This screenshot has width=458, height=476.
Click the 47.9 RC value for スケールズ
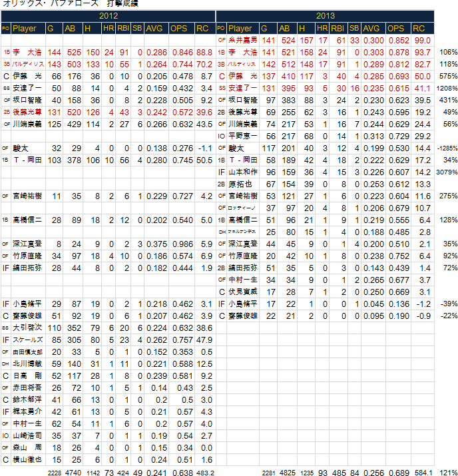[204, 340]
